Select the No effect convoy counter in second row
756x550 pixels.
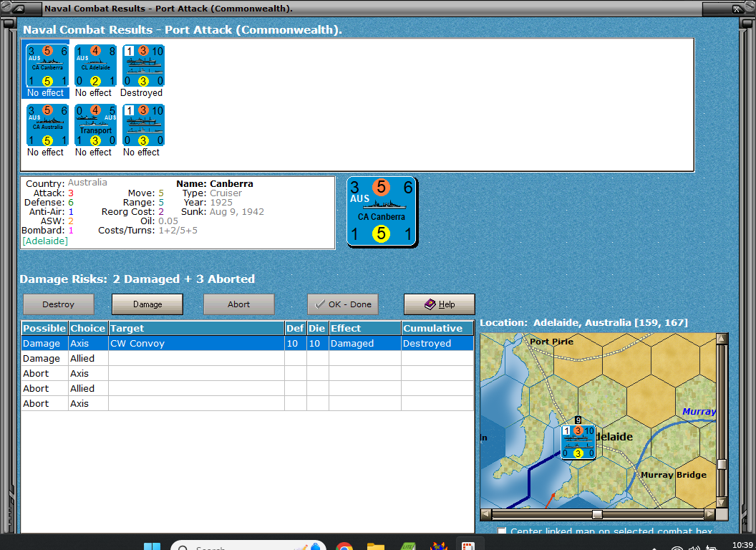coord(143,125)
